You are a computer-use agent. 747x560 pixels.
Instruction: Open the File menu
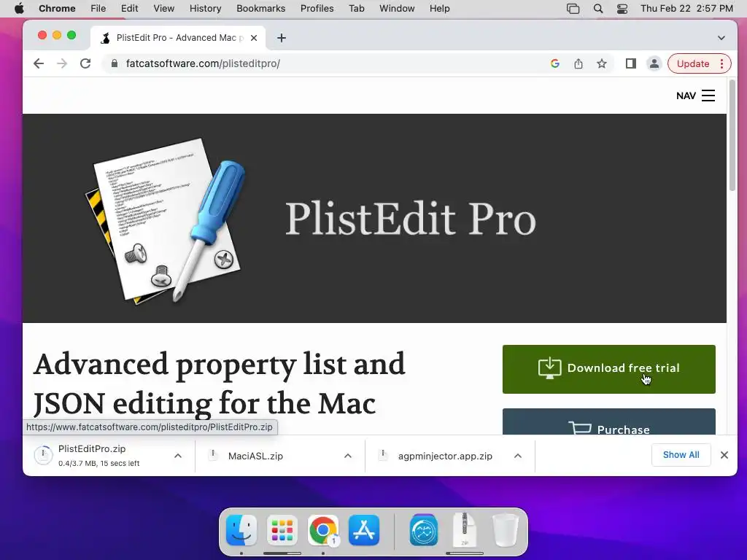(x=98, y=9)
